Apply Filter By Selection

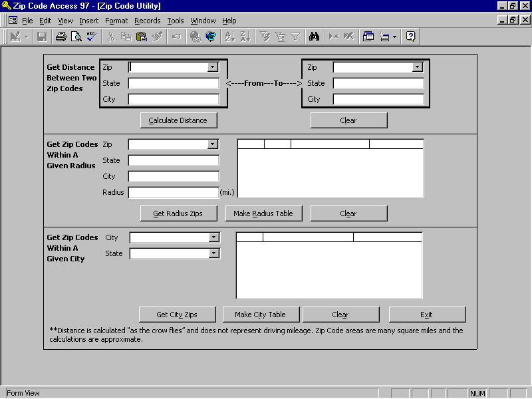click(265, 37)
